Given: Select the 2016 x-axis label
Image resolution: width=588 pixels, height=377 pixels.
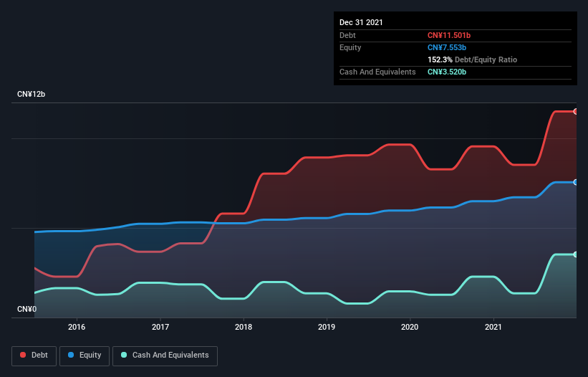Looking at the screenshot, I should point(77,327).
